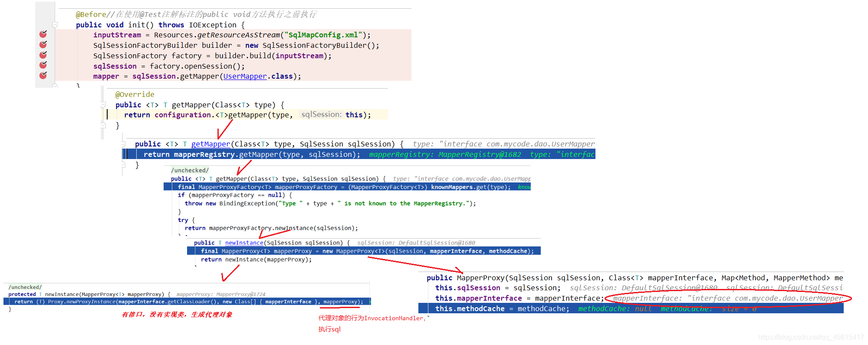Click the if (mapperProxyFactory == null) line
The width and height of the screenshot is (868, 345).
(235, 195)
